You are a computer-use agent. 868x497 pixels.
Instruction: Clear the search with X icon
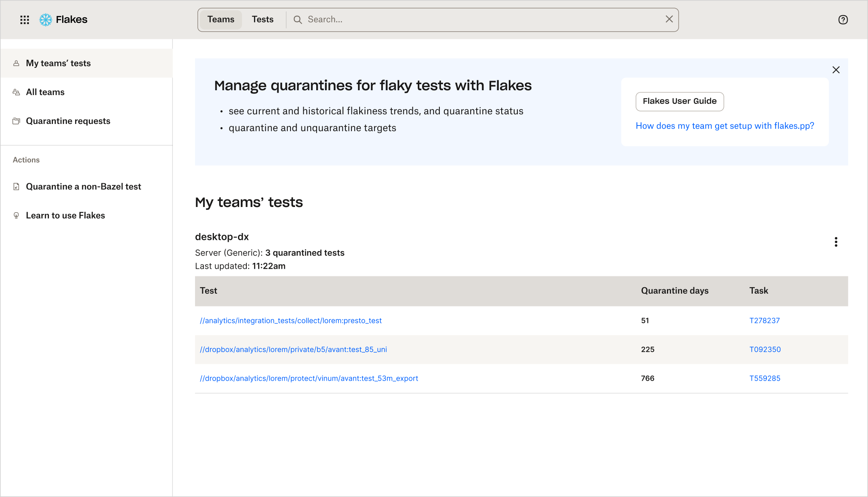pyautogui.click(x=669, y=19)
